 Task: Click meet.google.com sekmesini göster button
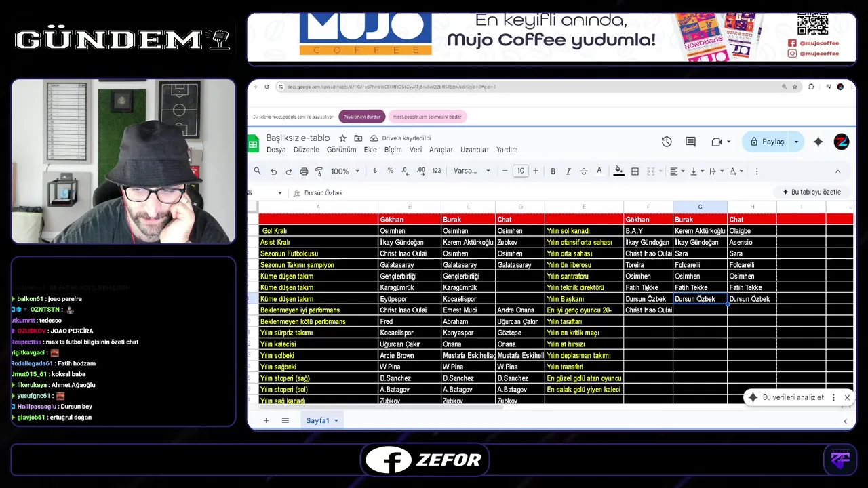point(427,117)
